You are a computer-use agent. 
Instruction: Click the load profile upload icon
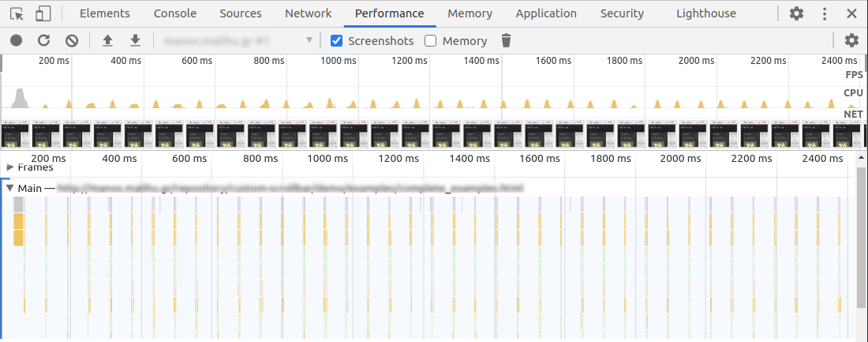(x=107, y=40)
